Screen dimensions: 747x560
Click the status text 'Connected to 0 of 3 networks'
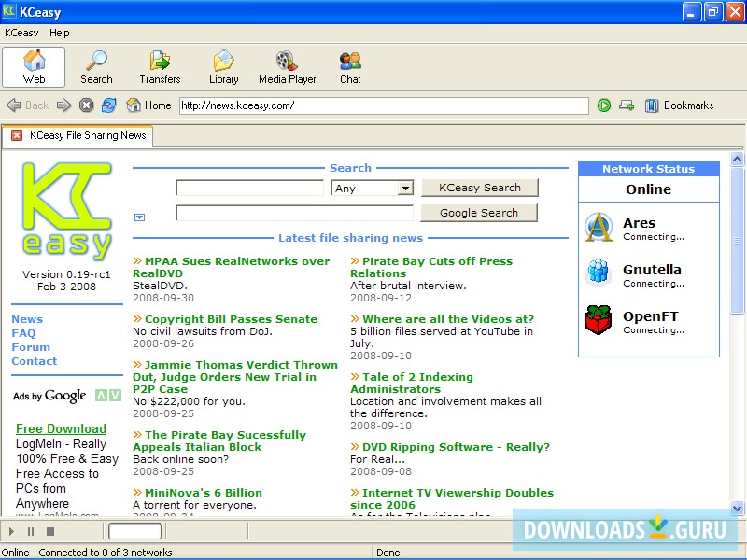pos(106,553)
